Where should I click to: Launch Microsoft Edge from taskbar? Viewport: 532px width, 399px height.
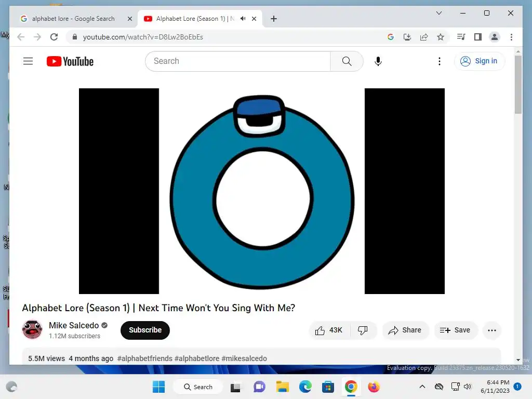point(305,387)
